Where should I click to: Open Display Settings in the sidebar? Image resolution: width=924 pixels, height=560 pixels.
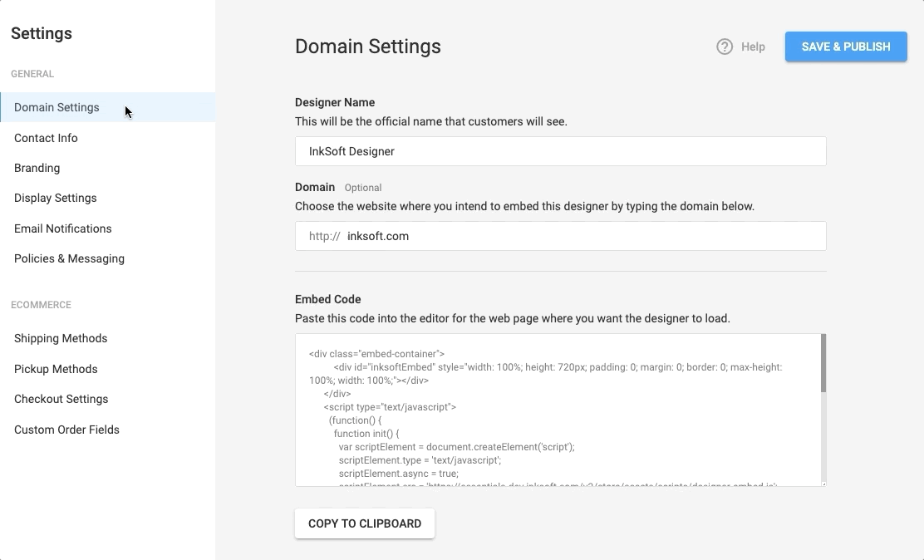tap(56, 198)
